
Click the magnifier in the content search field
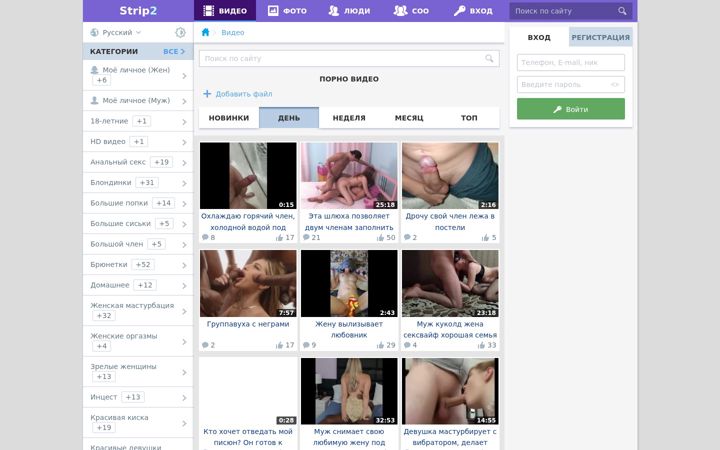click(489, 58)
